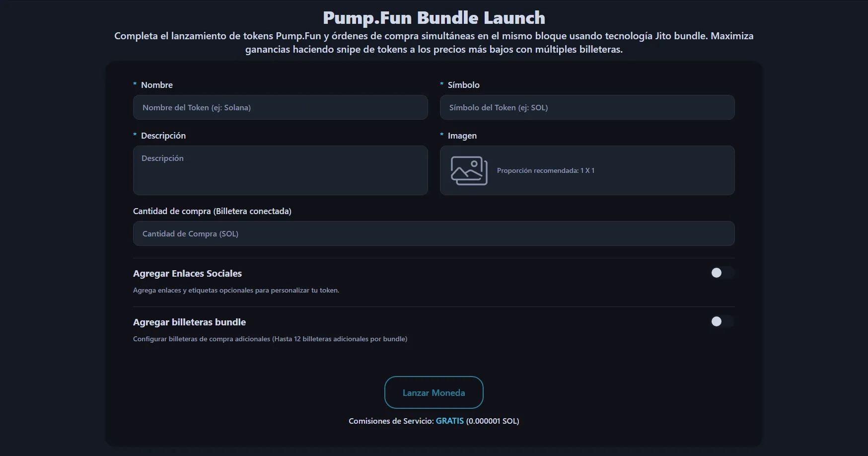This screenshot has height=456, width=868.
Task: Click the GRATIS service fee text
Action: click(449, 421)
